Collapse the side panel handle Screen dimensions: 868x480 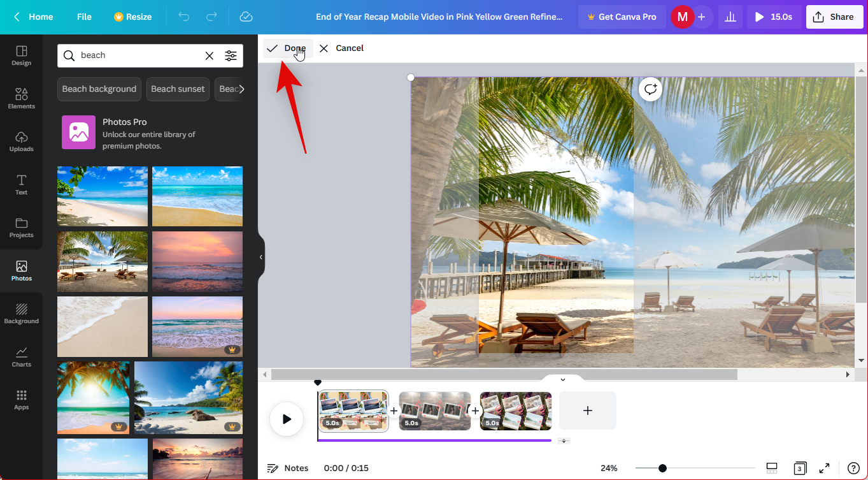coord(261,257)
